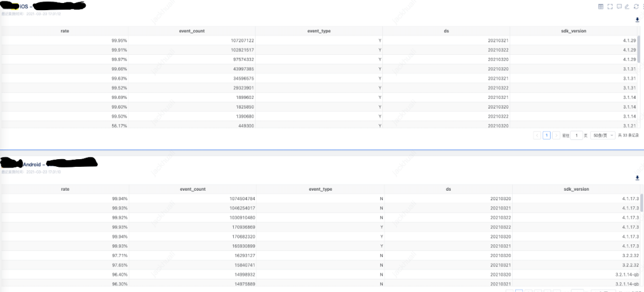Screen dimensions: 644x292
Task: Download the Android table data
Action: coord(637,178)
